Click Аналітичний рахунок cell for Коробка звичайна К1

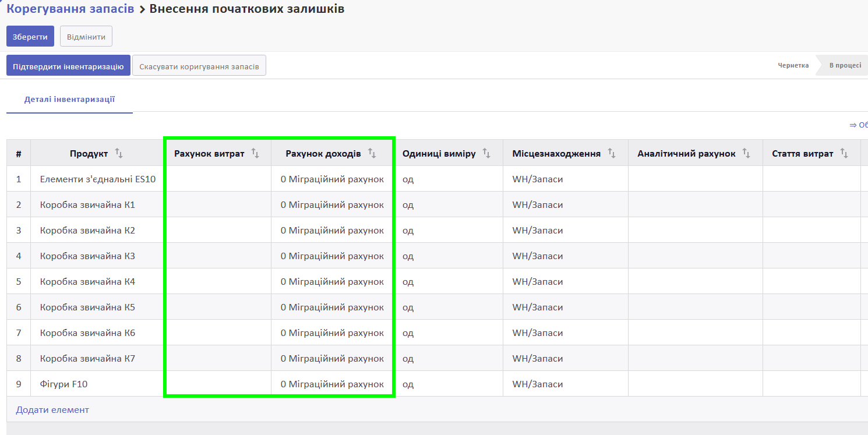[696, 204]
